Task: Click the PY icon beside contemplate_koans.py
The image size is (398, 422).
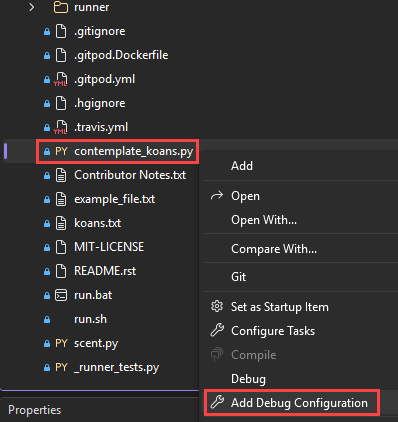Action: (61, 151)
